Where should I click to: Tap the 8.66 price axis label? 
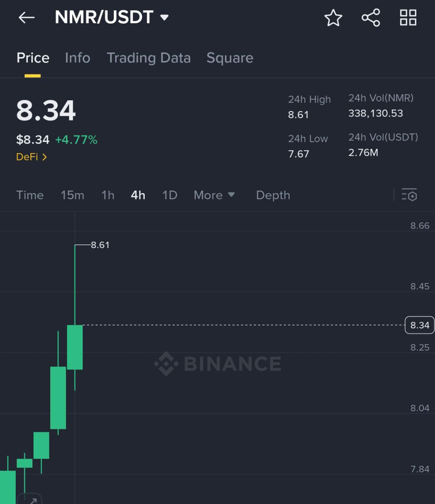coord(420,226)
